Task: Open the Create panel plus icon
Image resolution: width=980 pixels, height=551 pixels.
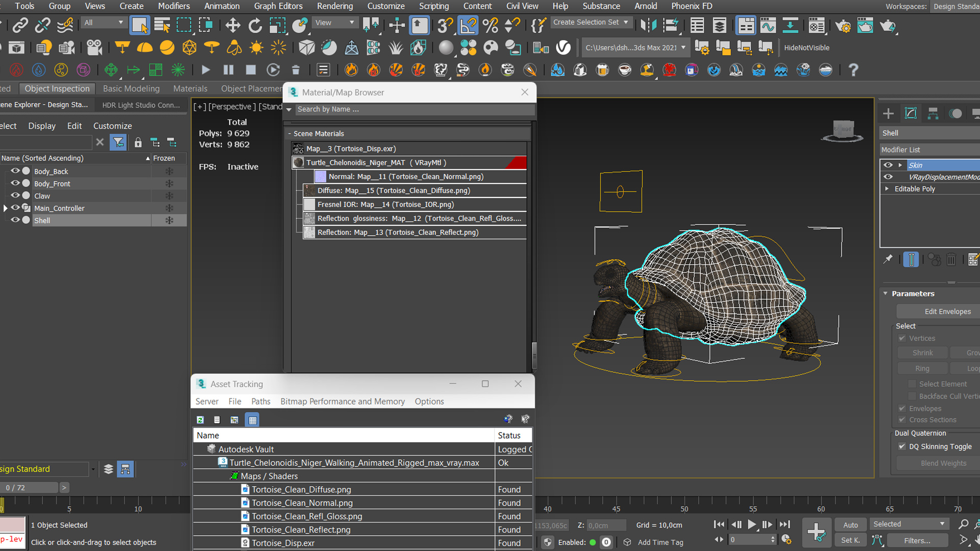Action: point(888,113)
